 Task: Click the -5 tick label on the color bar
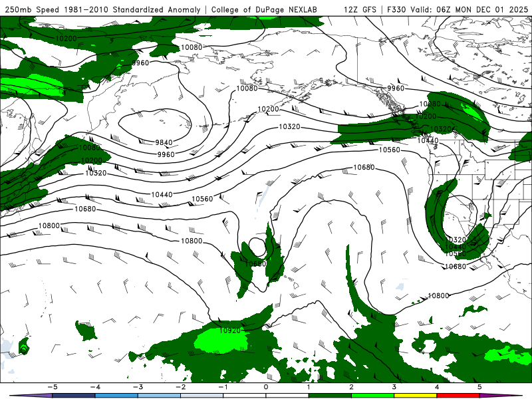(x=52, y=387)
